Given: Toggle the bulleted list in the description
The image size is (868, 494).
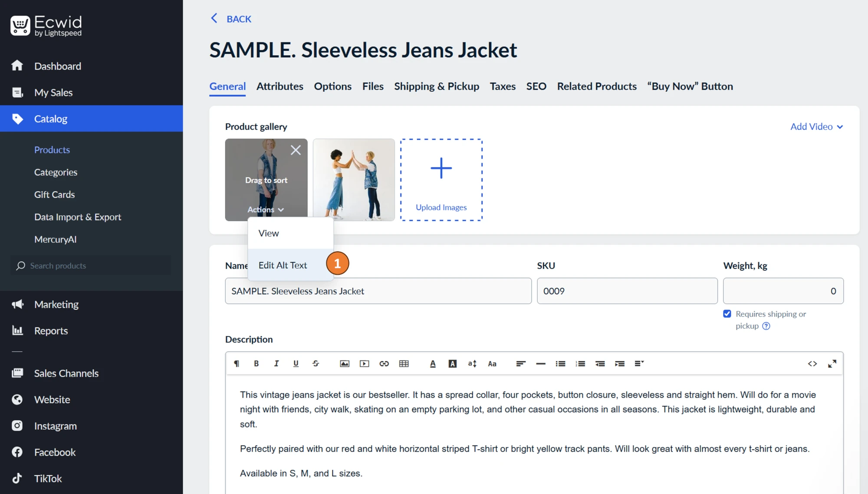Looking at the screenshot, I should 560,363.
